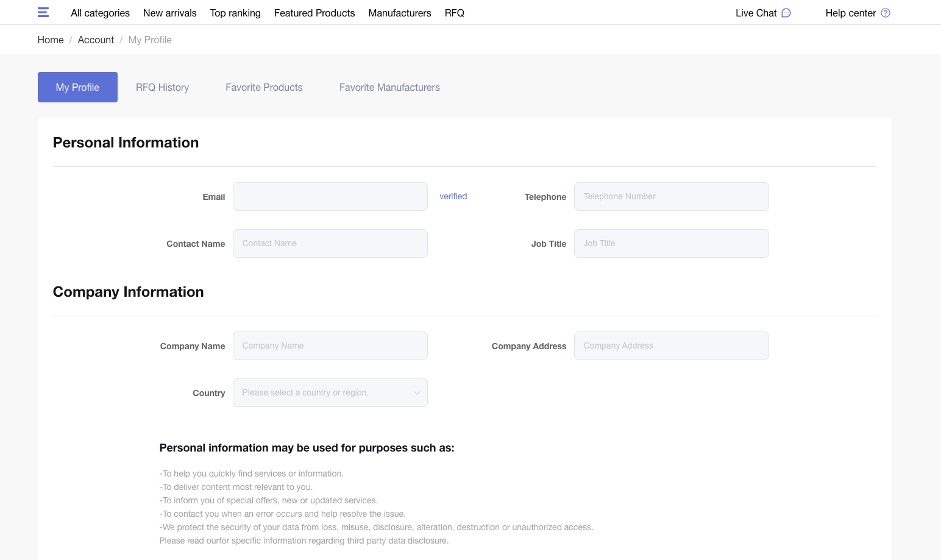Focus the Telephone Number field
Image resolution: width=941 pixels, height=560 pixels.
672,196
